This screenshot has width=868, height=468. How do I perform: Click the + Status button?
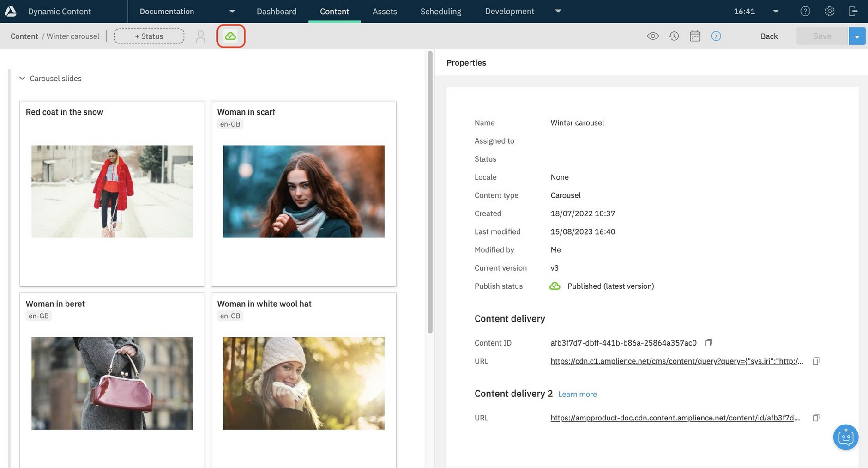tap(149, 36)
